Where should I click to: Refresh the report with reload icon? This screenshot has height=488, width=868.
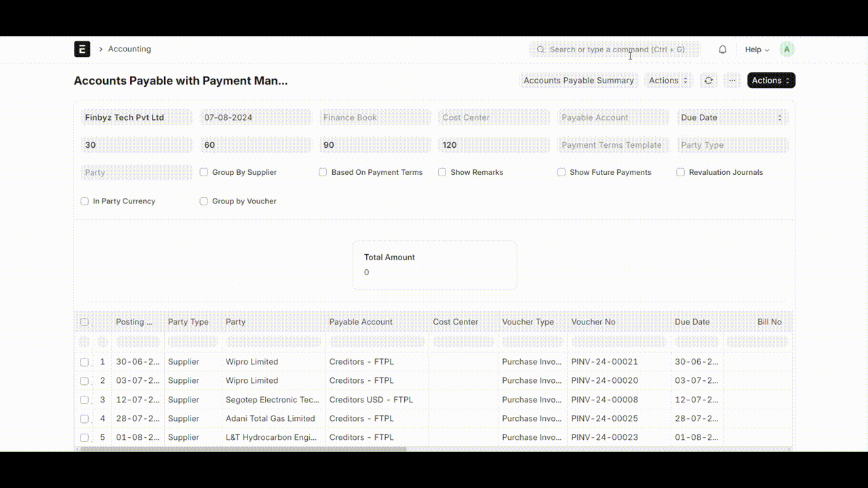(x=709, y=80)
